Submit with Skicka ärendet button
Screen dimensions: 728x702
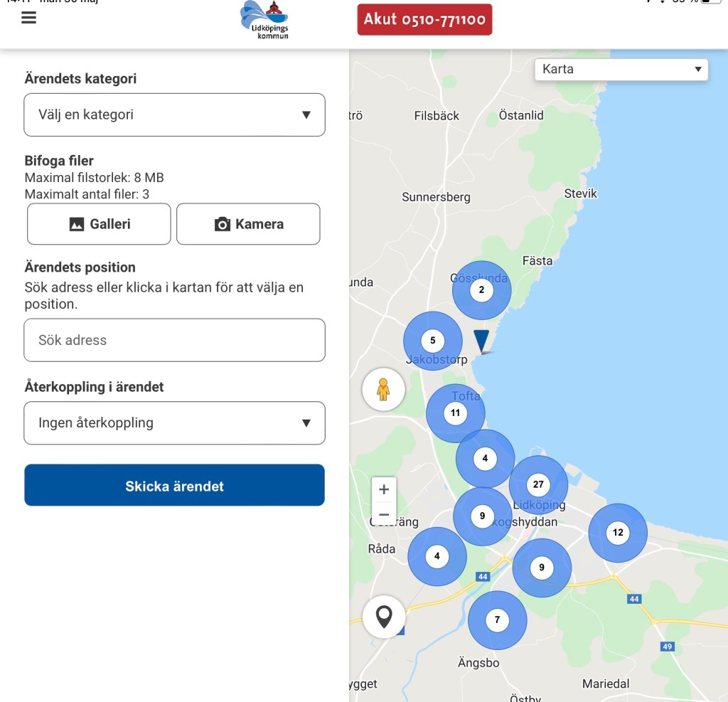point(174,486)
